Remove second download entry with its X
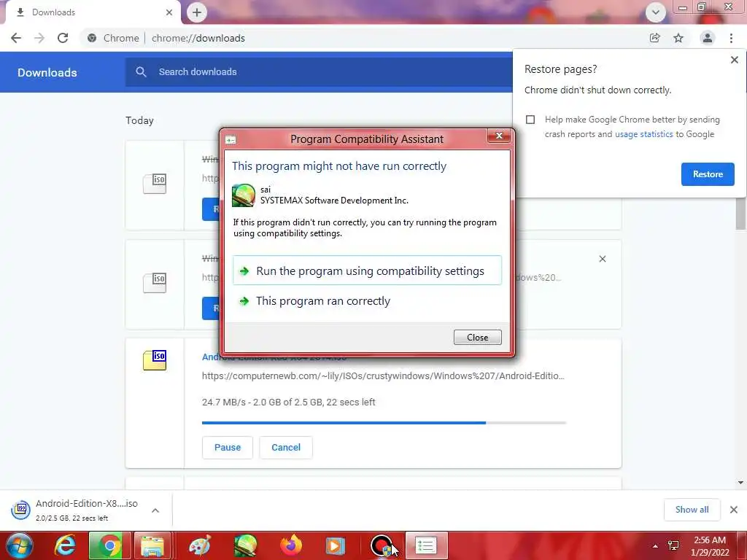 coord(602,259)
